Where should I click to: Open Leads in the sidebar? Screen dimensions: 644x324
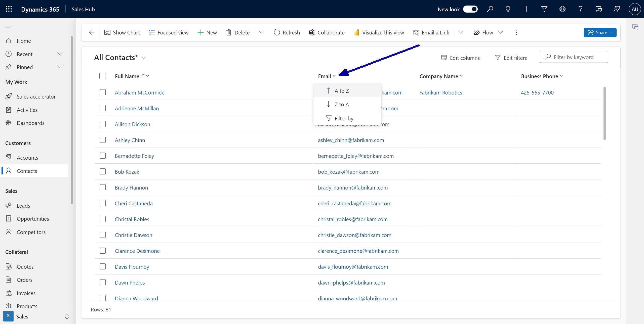tap(34, 206)
